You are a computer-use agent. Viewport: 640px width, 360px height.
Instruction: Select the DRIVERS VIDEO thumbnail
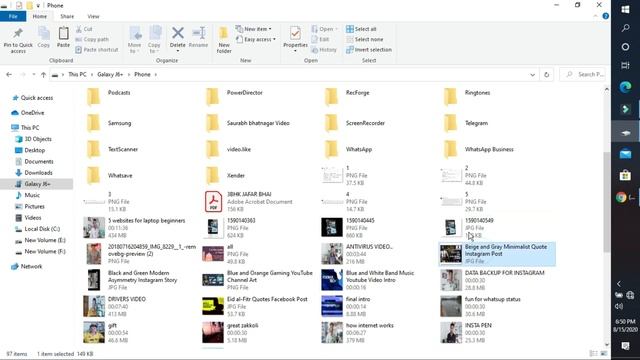94,306
